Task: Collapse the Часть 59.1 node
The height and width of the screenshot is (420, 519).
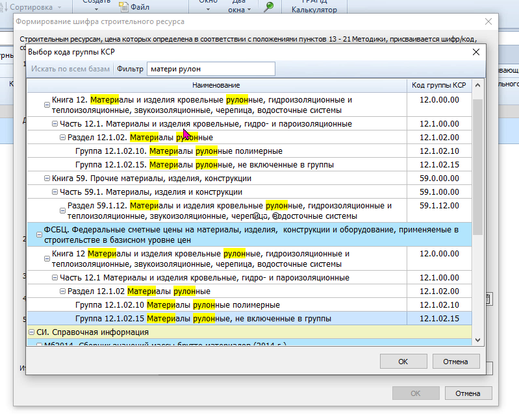Action: (55, 192)
